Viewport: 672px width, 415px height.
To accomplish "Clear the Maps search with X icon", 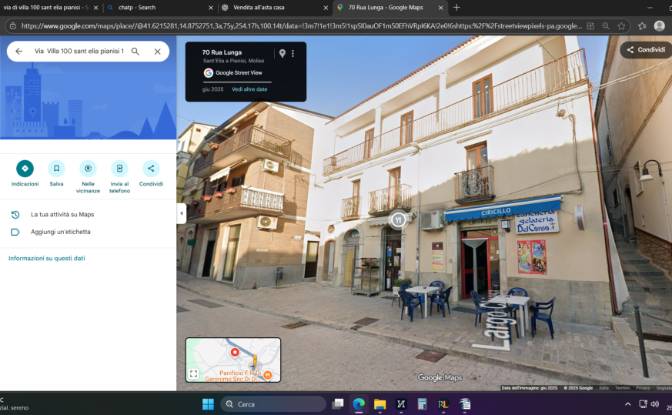I will coord(157,51).
